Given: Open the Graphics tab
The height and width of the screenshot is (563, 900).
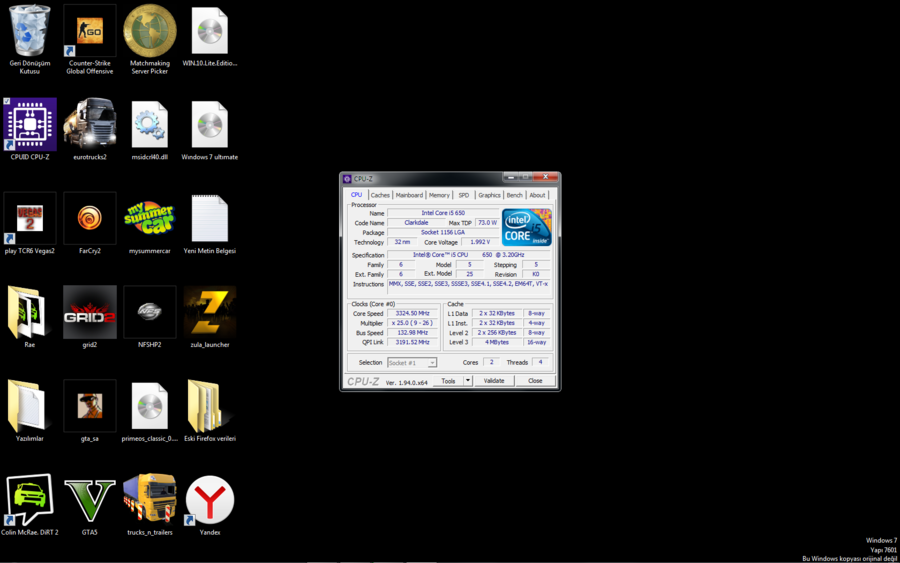Looking at the screenshot, I should point(489,195).
